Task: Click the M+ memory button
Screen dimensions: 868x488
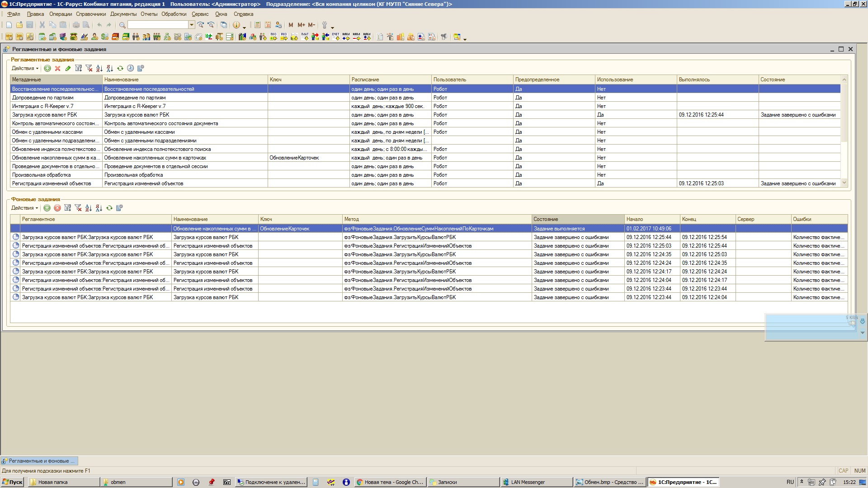Action: click(301, 25)
